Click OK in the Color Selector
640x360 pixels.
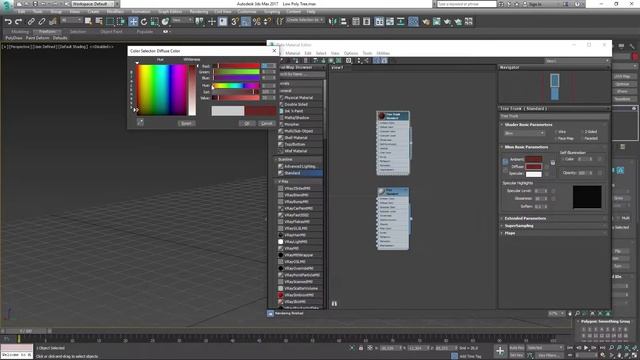tap(247, 123)
